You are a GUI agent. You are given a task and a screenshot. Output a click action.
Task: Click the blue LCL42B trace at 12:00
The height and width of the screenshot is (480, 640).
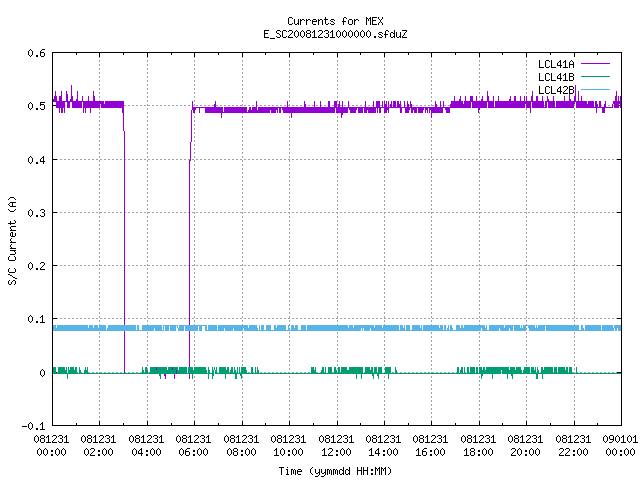(x=337, y=328)
